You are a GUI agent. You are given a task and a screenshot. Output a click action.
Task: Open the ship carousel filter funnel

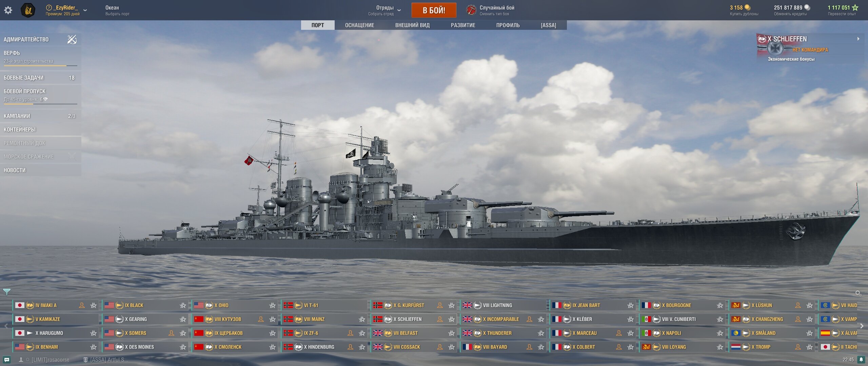point(6,291)
